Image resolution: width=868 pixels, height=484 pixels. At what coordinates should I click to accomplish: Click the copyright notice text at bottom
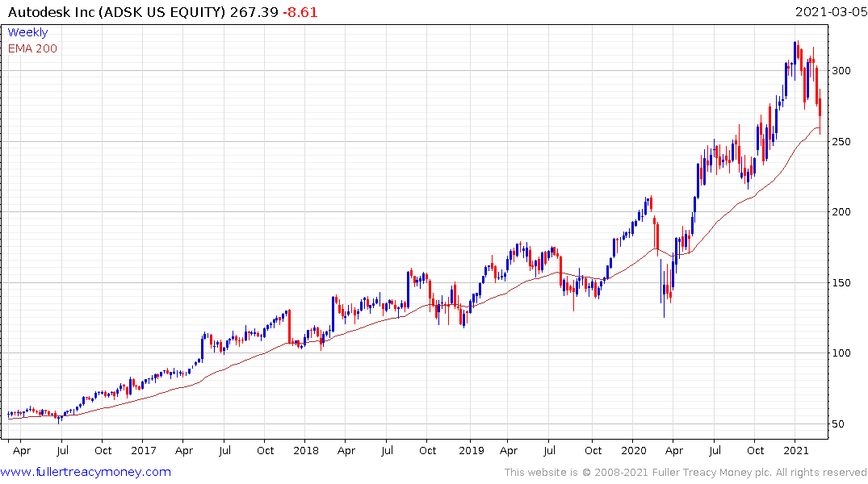click(686, 473)
